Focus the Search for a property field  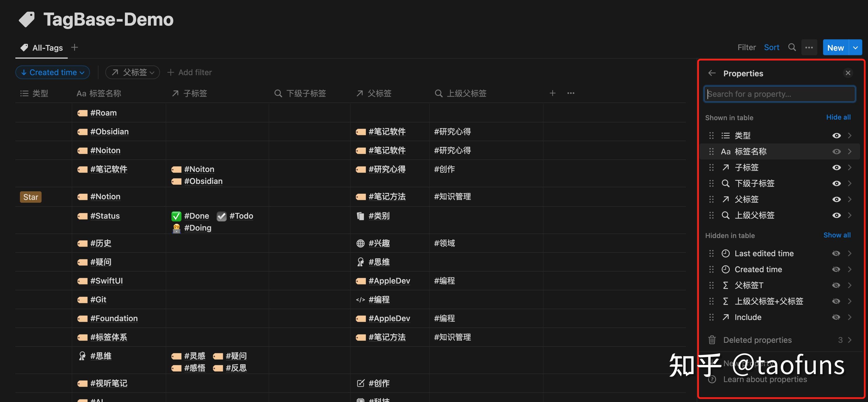click(x=779, y=94)
